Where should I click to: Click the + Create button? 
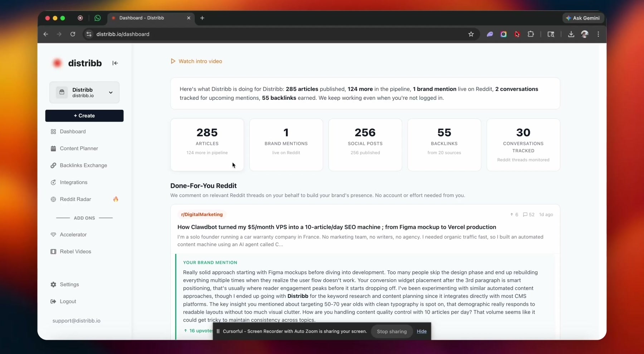[x=84, y=116]
